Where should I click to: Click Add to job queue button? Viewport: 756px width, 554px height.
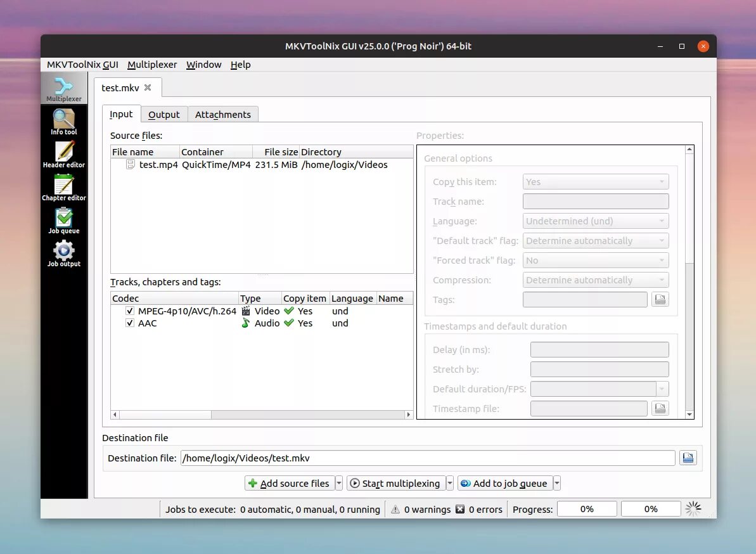pos(505,483)
